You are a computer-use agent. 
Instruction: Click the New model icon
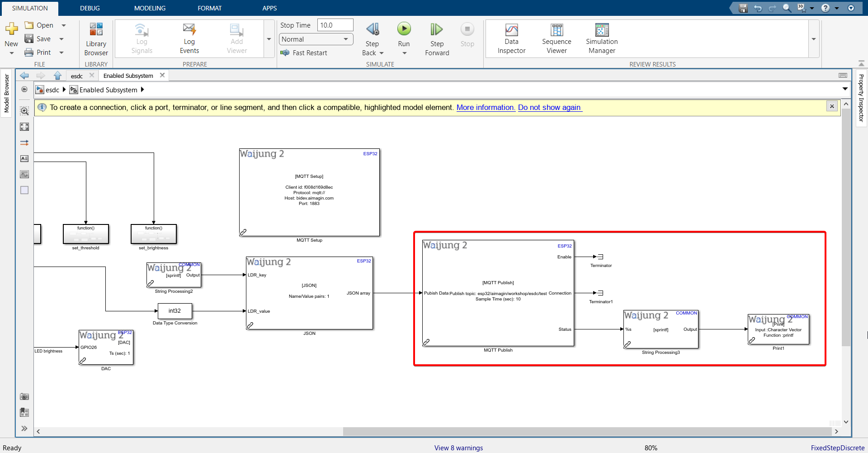tap(11, 29)
